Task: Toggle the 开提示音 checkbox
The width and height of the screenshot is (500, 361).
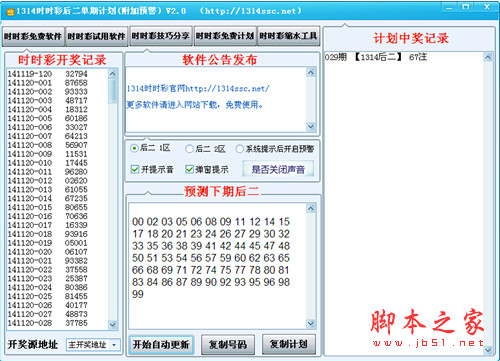Action: coord(152,169)
